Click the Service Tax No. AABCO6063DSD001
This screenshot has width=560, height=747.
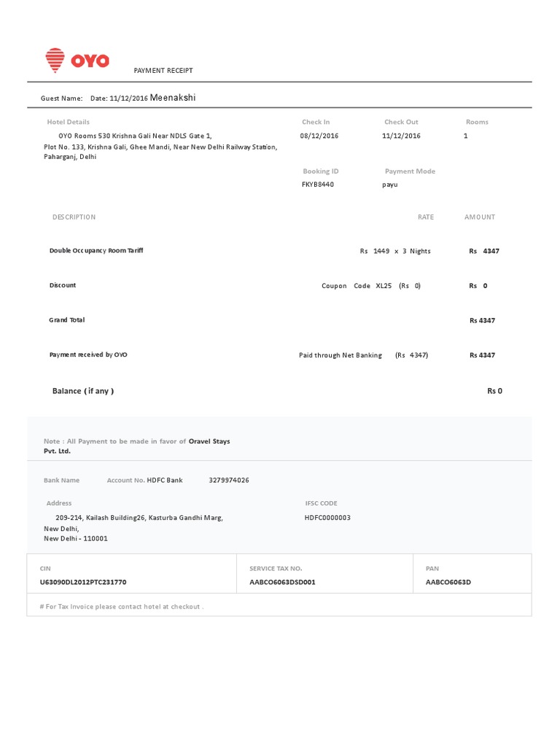point(282,582)
